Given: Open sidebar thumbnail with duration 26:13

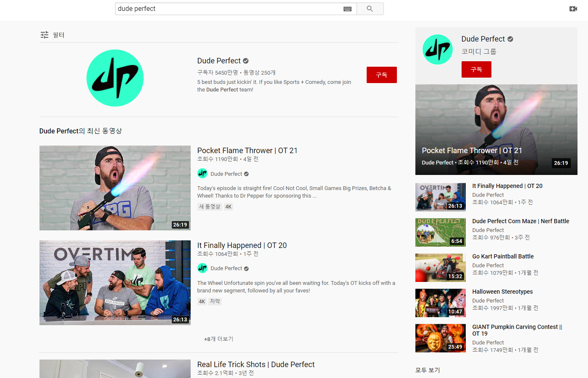Looking at the screenshot, I should [441, 197].
